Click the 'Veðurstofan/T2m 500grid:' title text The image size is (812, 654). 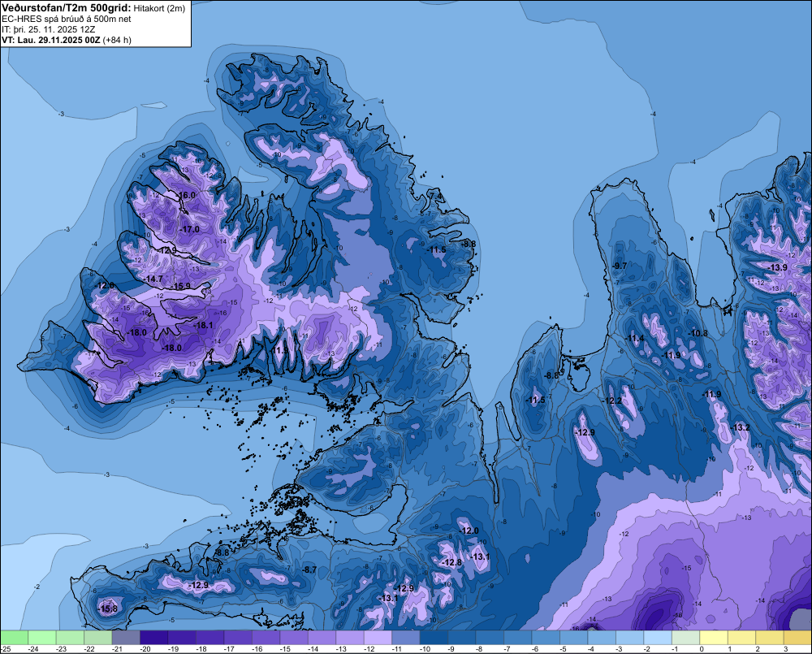pos(67,7)
